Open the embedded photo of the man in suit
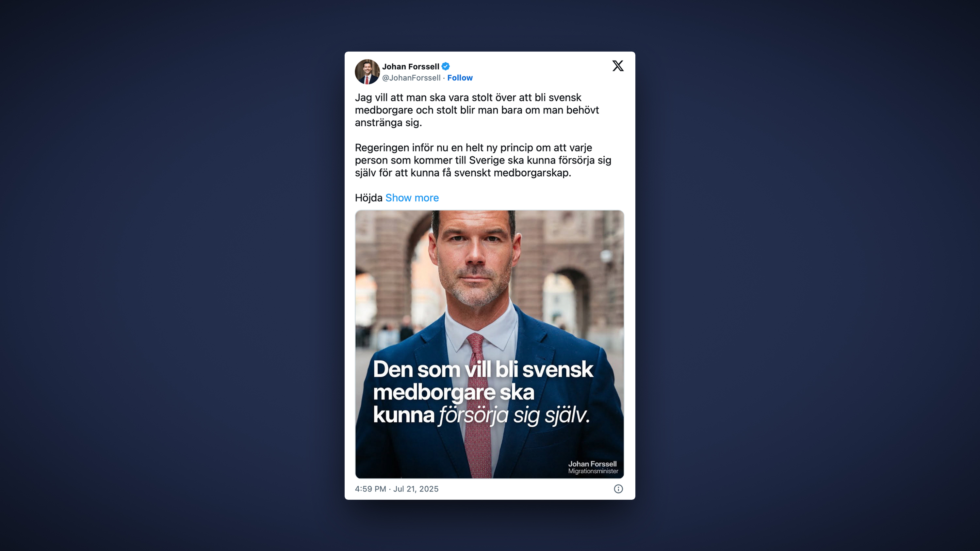 [x=489, y=344]
